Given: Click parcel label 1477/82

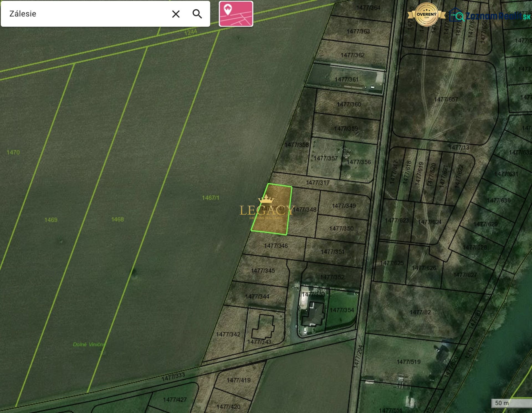Looking at the screenshot, I should [420, 312].
